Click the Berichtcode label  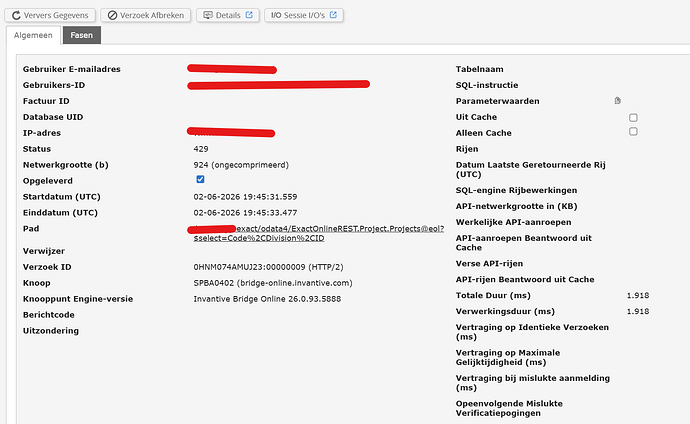click(x=49, y=315)
